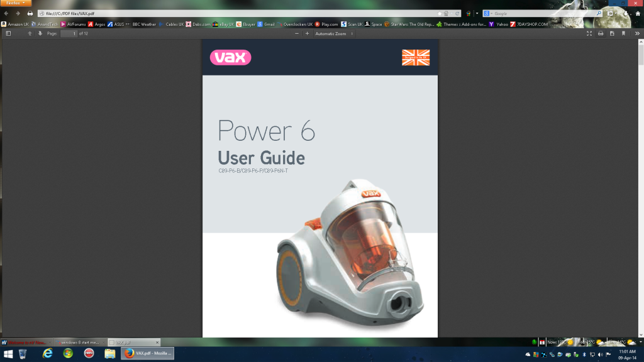Open the Yahoo bookmark

(x=499, y=25)
